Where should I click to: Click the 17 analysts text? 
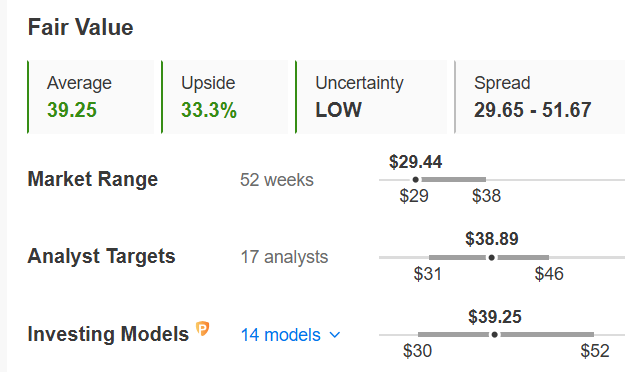point(284,257)
